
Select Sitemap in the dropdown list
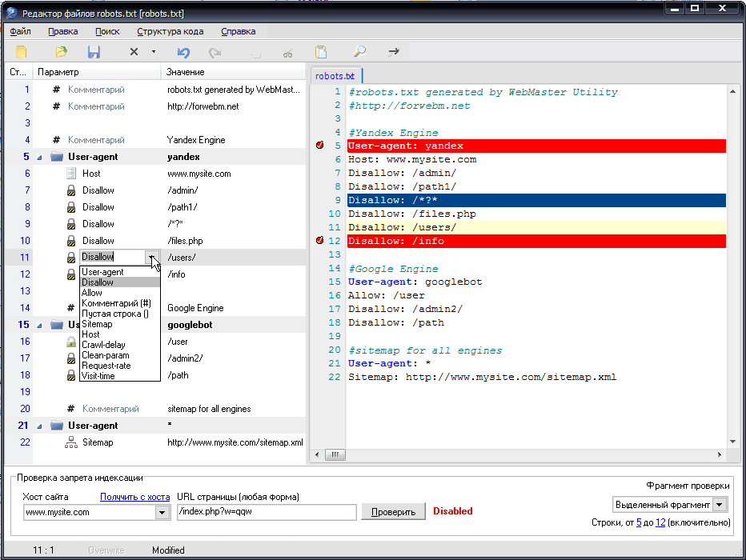[x=97, y=324]
